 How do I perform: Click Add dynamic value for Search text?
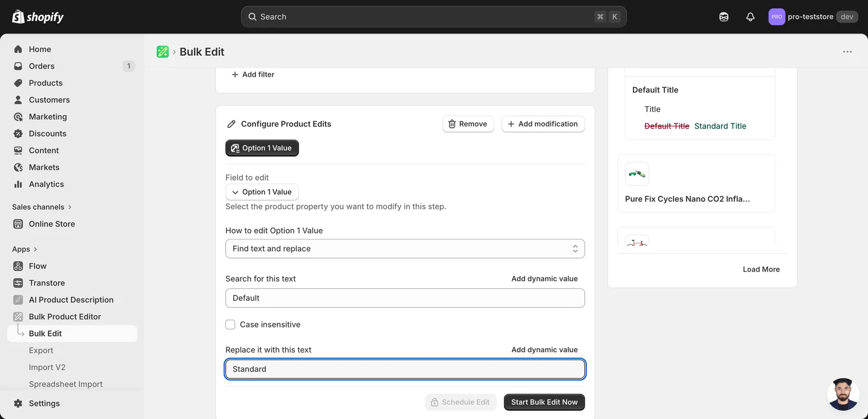[x=544, y=279]
